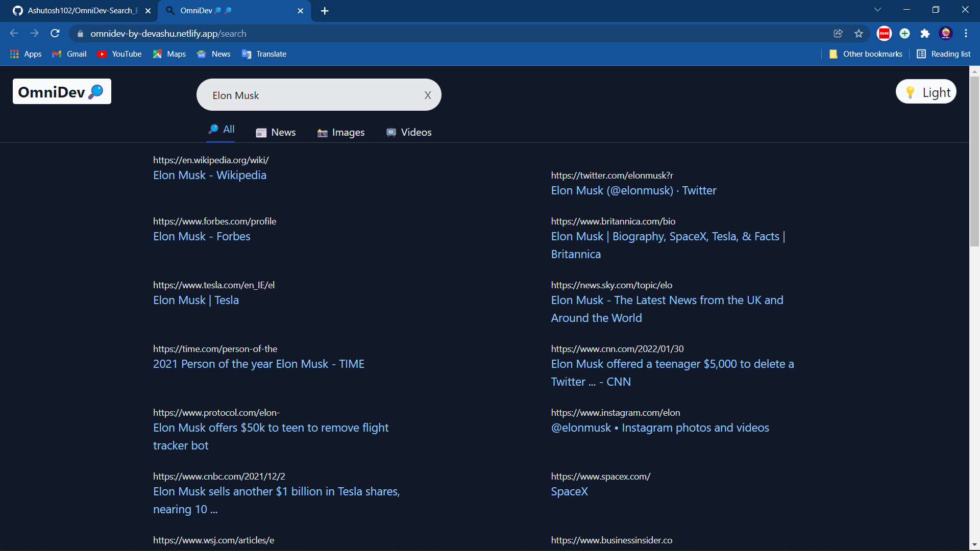Click the browser forward arrow
The image size is (980, 551).
tap(34, 33)
